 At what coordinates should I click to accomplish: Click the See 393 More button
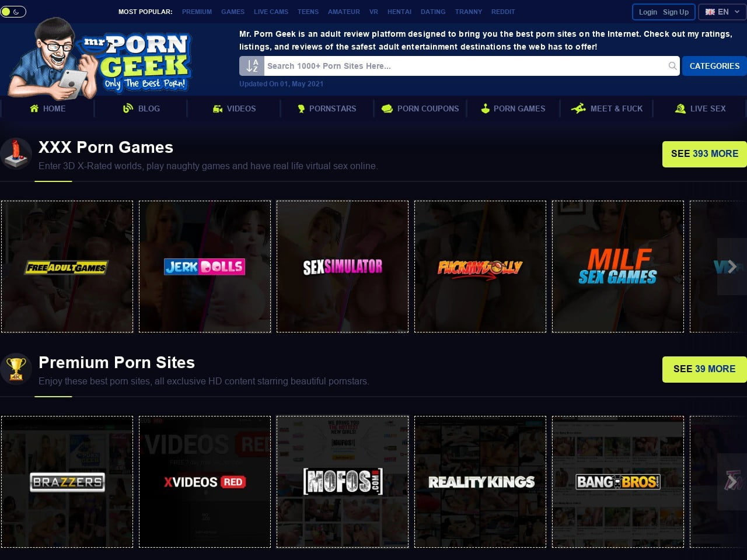pyautogui.click(x=704, y=154)
